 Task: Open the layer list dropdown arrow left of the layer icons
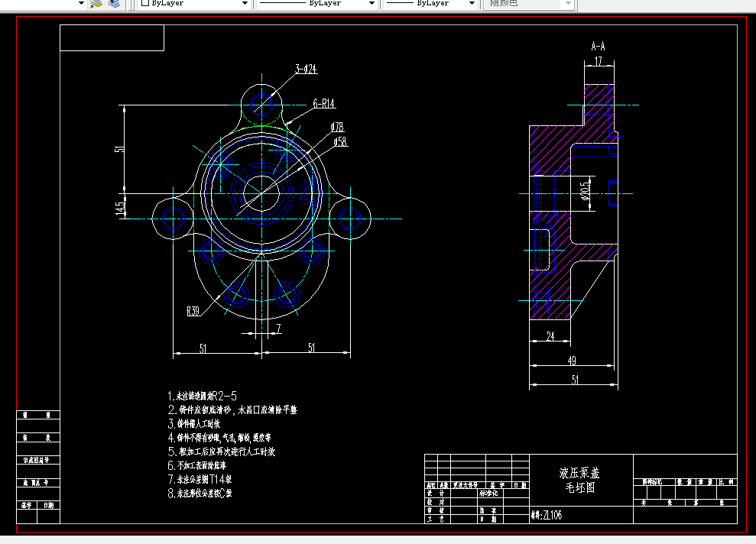(81, 3)
